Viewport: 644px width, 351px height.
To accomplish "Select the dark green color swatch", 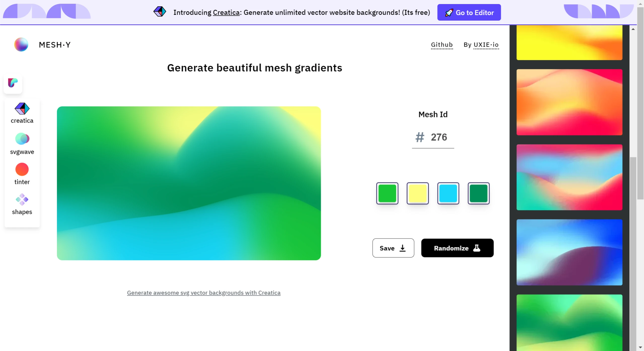I will 478,193.
